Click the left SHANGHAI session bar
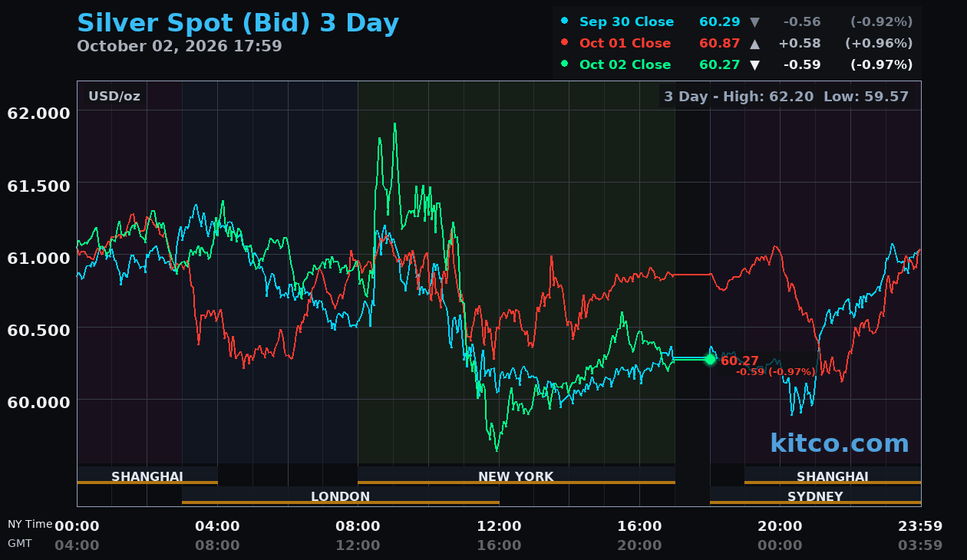 147,476
